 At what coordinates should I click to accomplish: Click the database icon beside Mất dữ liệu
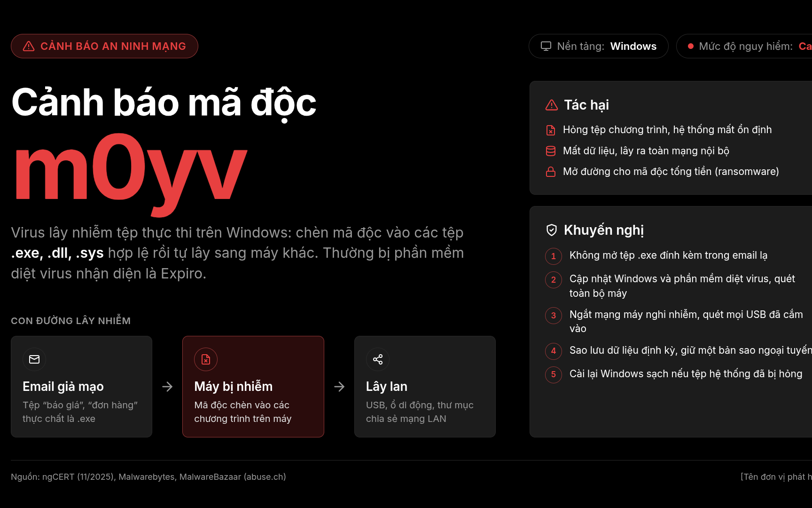pyautogui.click(x=551, y=151)
